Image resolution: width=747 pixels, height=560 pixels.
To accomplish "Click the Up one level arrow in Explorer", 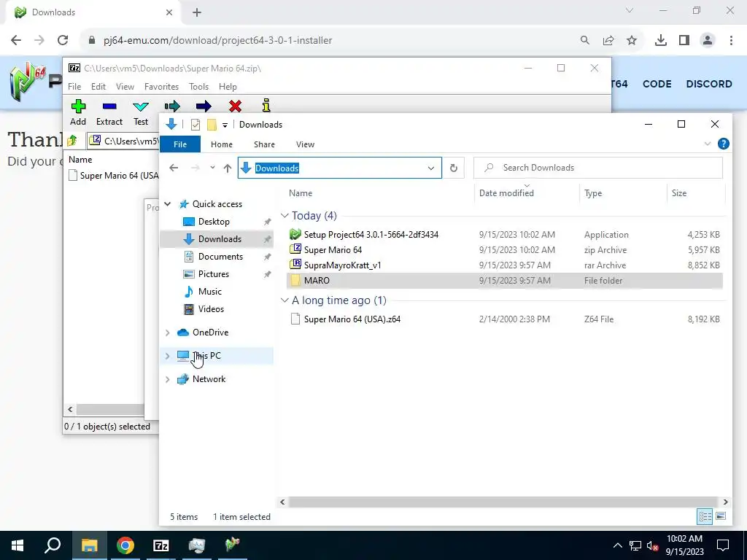I will coord(228,168).
